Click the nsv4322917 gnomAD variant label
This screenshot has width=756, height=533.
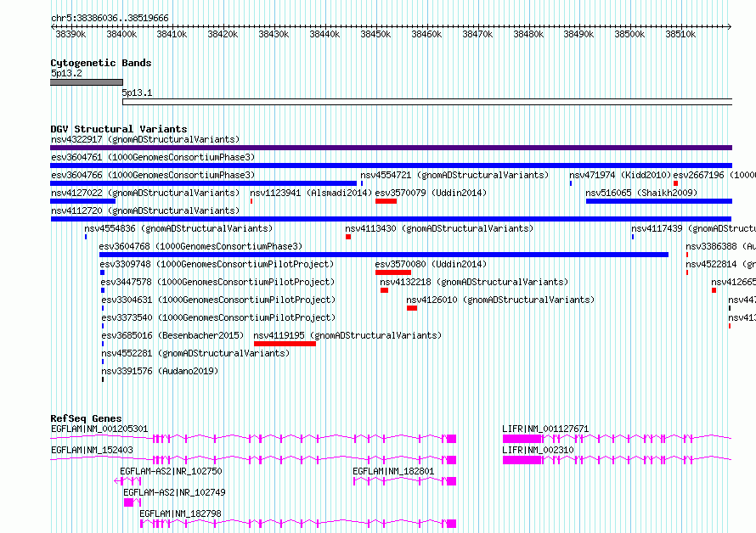point(145,140)
